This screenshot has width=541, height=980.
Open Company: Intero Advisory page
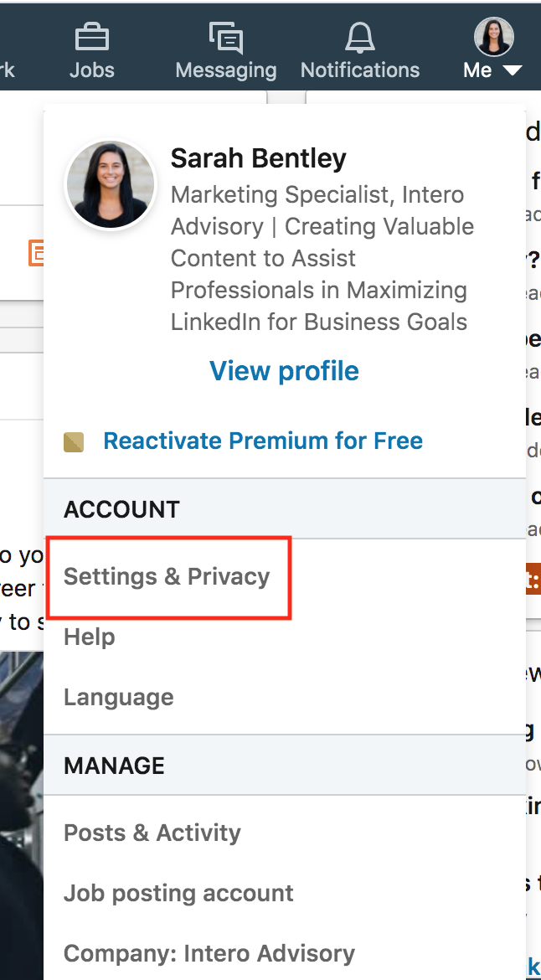(x=209, y=954)
